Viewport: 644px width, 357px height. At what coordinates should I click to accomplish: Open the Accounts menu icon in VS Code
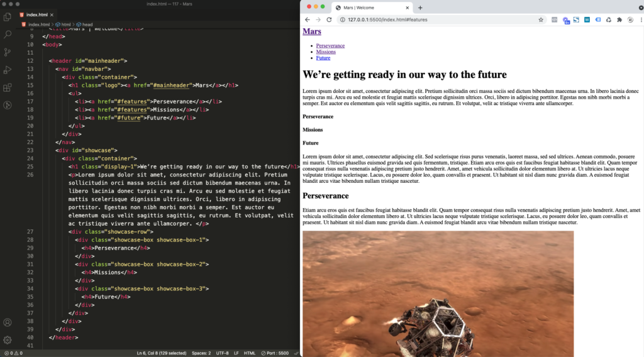(x=8, y=322)
